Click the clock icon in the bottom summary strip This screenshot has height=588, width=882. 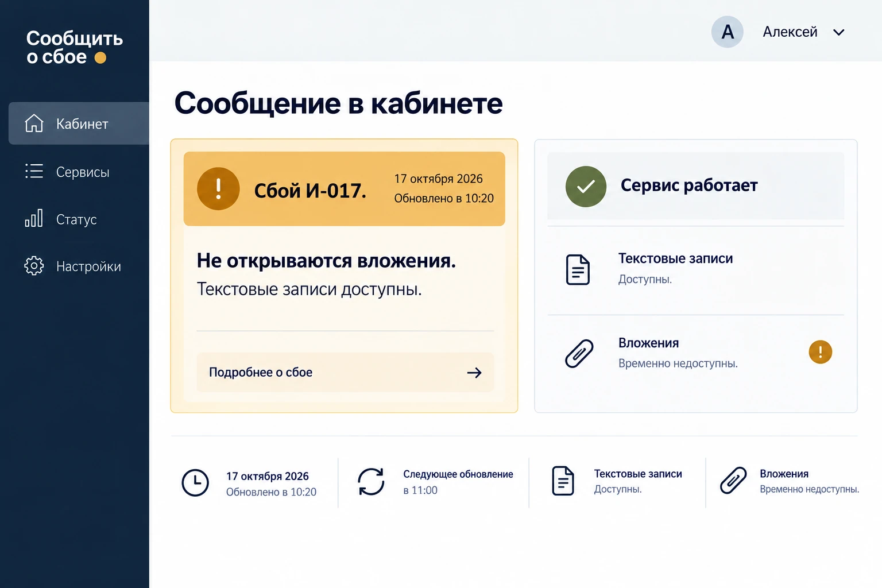click(195, 482)
